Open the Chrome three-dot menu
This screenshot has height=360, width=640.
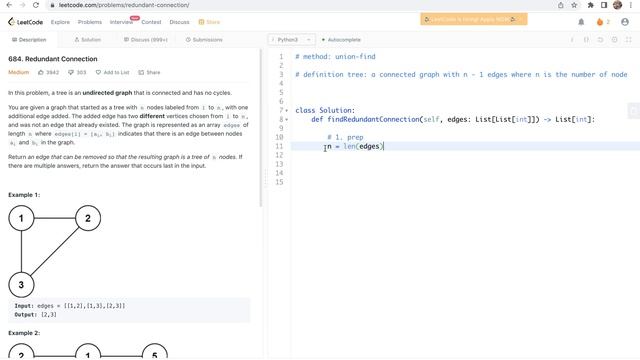[630, 5]
